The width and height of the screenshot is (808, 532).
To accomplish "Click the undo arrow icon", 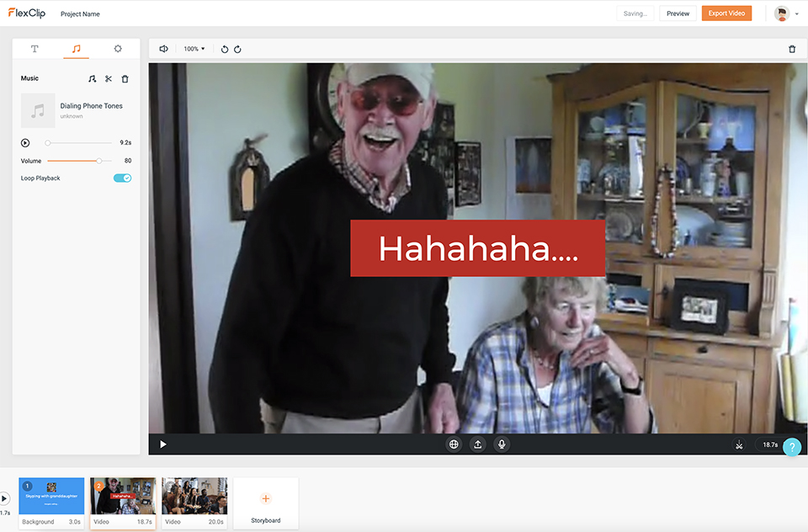I will (225, 49).
